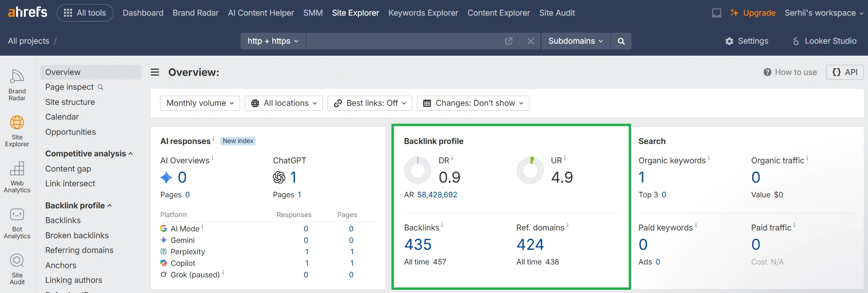
Task: Click the AR value 58,428,692
Action: [437, 195]
